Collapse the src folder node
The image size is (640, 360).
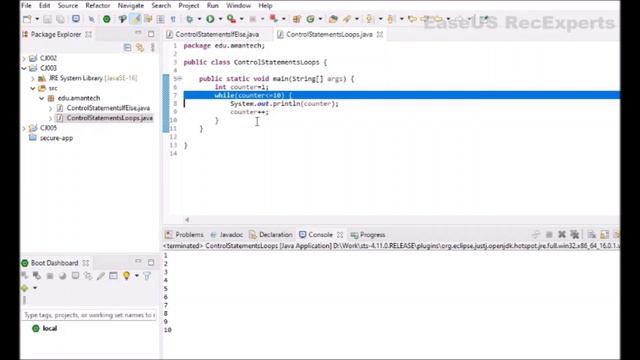(x=33, y=88)
